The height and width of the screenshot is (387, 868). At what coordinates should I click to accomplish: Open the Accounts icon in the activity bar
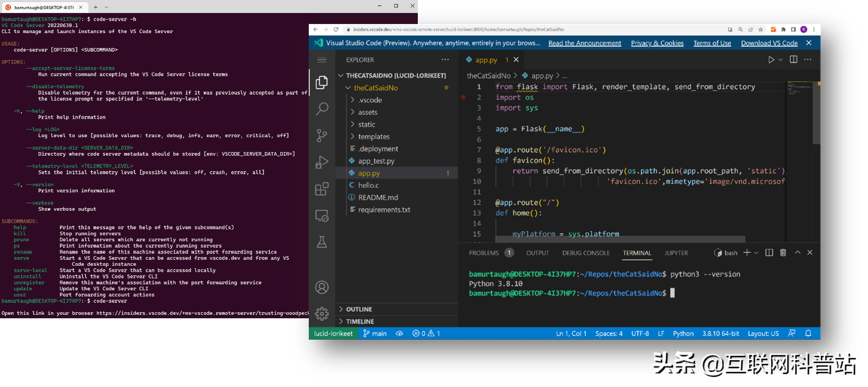tap(322, 288)
